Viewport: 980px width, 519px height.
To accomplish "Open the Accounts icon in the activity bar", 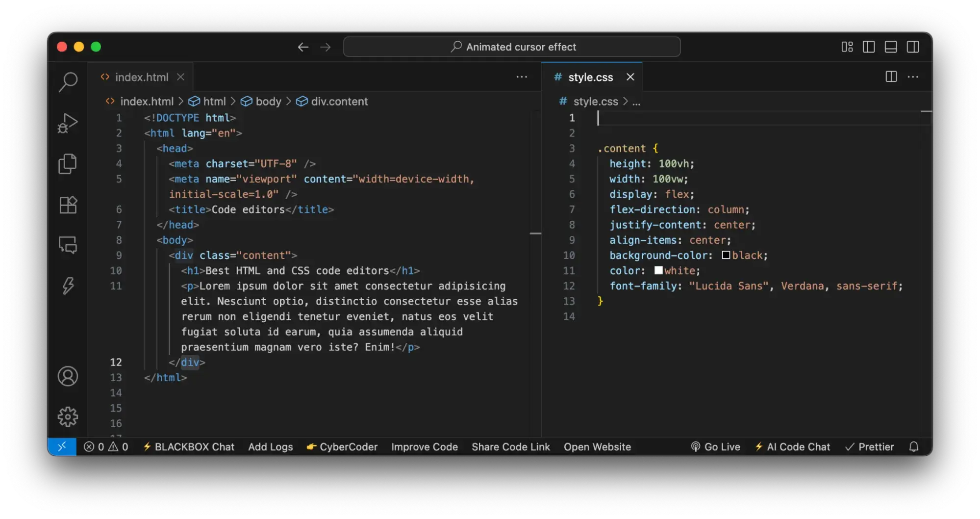I will coord(68,376).
